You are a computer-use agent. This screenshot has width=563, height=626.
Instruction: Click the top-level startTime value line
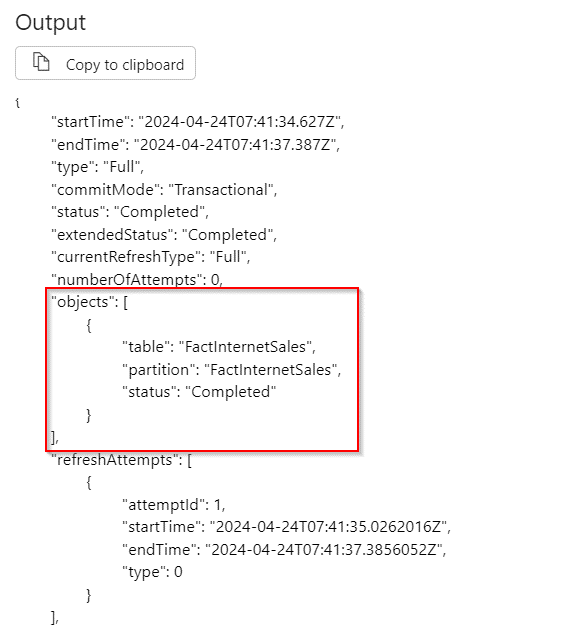pyautogui.click(x=198, y=122)
